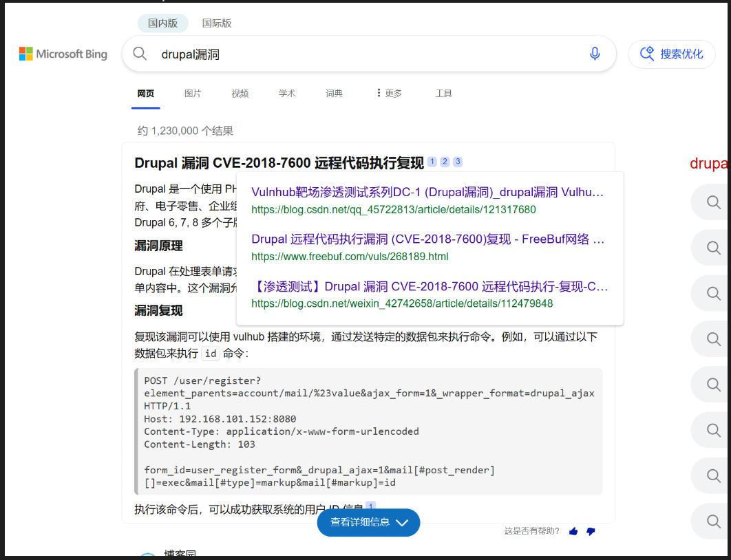Open the 学术 tab
Viewport: 731px width, 560px height.
point(287,94)
